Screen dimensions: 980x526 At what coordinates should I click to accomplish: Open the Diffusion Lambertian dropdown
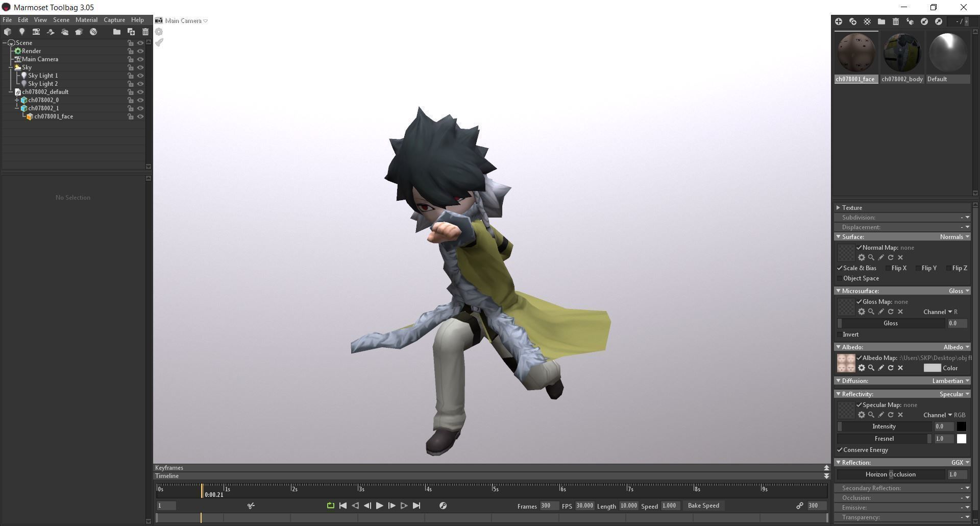[x=951, y=381]
